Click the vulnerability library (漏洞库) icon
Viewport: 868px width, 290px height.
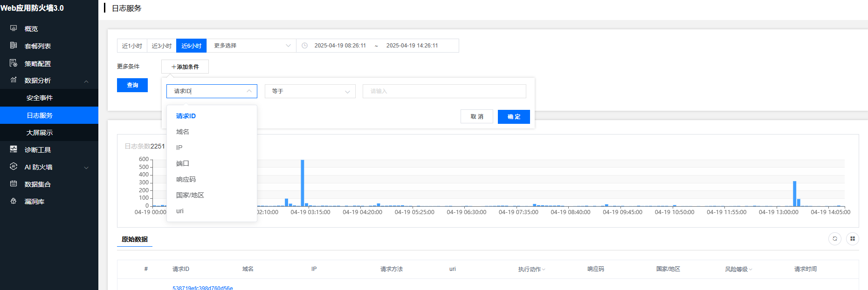14,201
